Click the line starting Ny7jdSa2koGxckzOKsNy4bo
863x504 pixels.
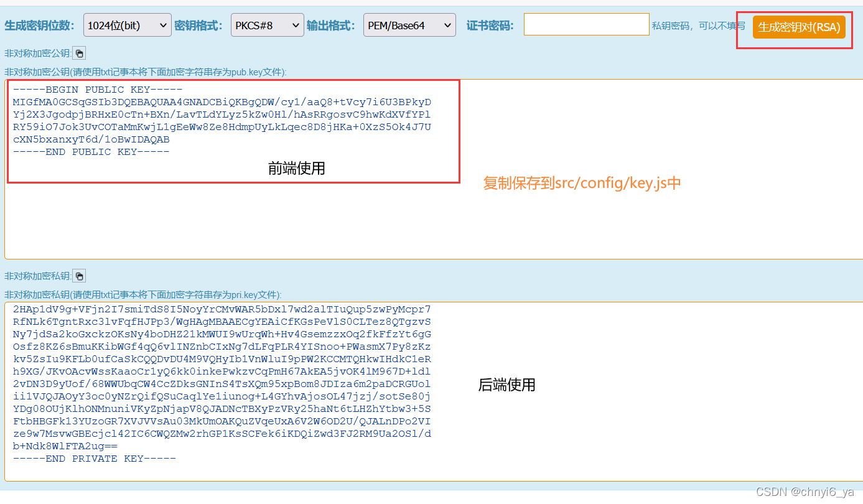[222, 334]
